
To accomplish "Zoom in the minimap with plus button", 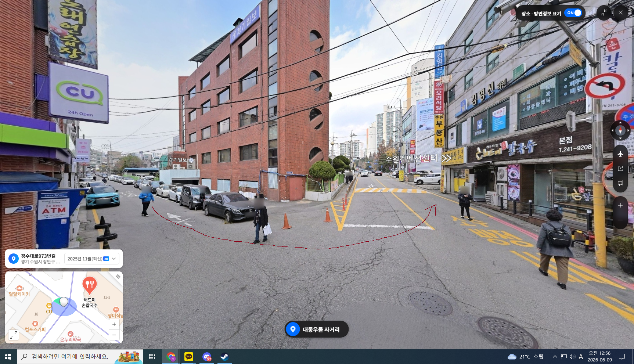I will click(114, 324).
